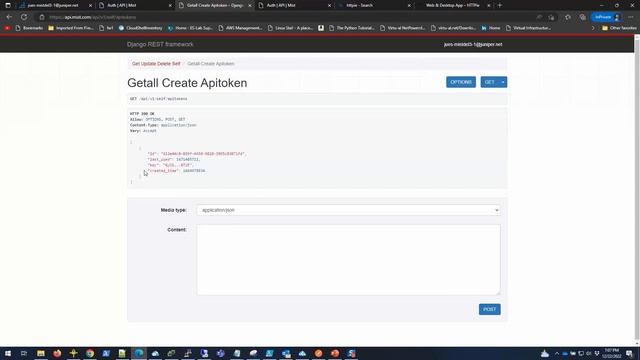Go back with the browser back arrow
The height and width of the screenshot is (360, 640).
coord(9,17)
